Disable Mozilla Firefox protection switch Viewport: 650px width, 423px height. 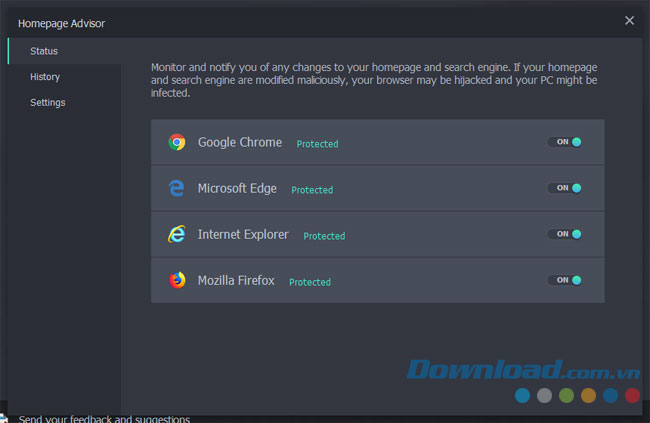click(565, 280)
